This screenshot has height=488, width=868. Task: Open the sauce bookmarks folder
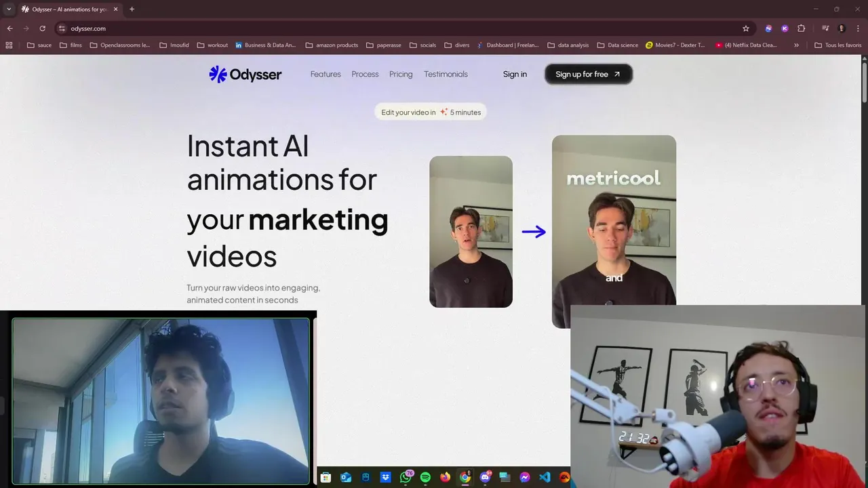tap(39, 45)
